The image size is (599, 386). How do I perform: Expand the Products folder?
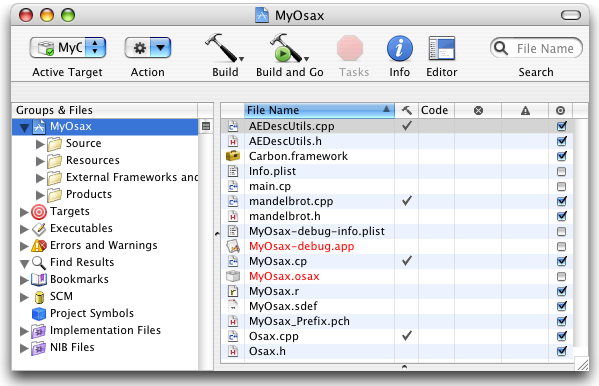[40, 195]
